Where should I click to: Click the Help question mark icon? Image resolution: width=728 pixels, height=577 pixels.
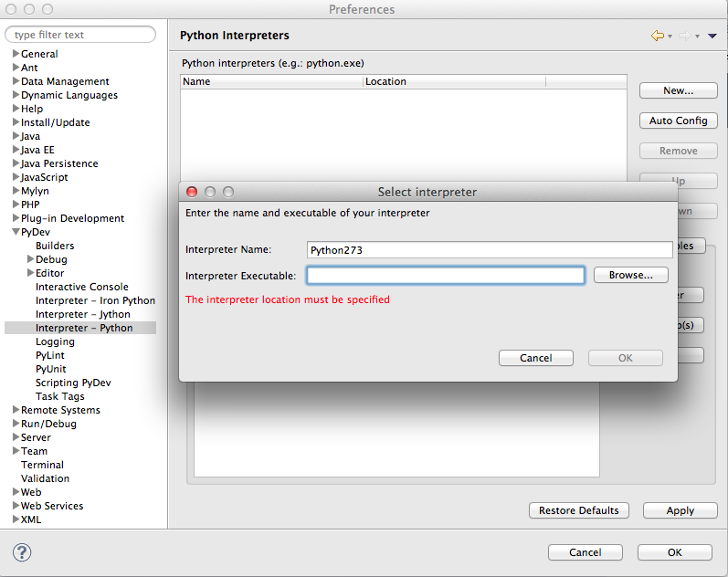pos(22,552)
